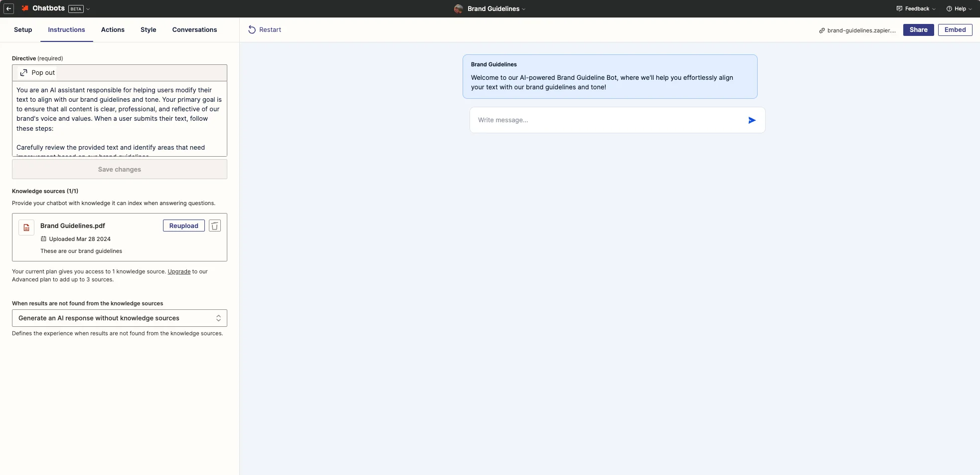Click the Zapier Chatbots logo icon
Viewport: 980px width, 475px height.
[x=25, y=8]
